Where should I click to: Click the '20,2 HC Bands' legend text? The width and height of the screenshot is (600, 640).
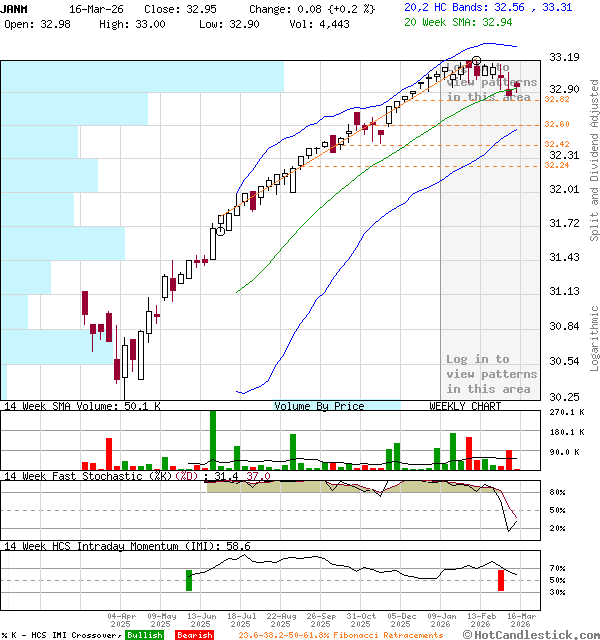[447, 6]
